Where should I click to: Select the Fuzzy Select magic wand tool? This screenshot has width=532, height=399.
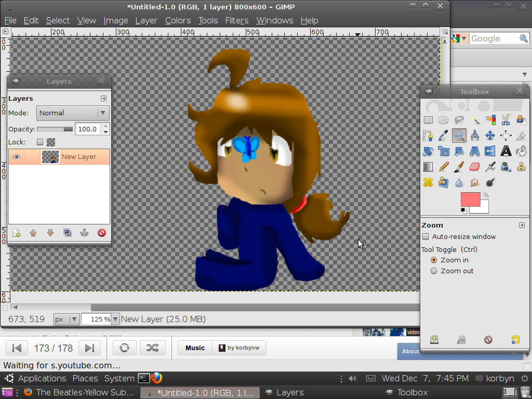click(x=475, y=120)
